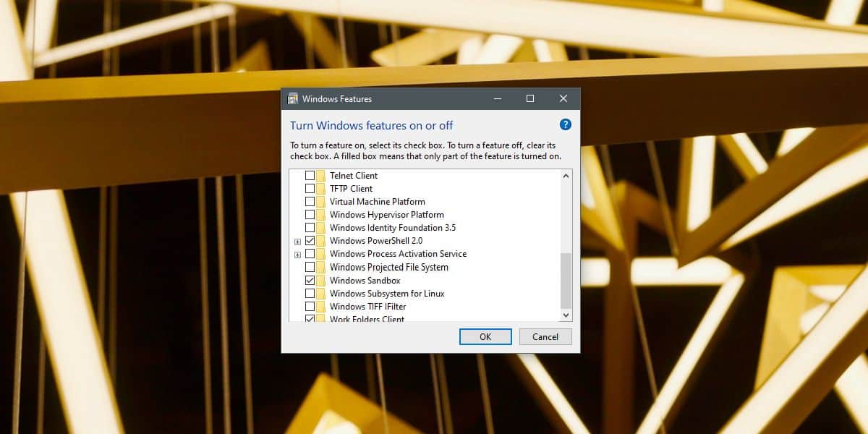Image resolution: width=868 pixels, height=434 pixels.
Task: Enable Windows Identity Foundation 3.5 checkbox
Action: click(x=310, y=228)
